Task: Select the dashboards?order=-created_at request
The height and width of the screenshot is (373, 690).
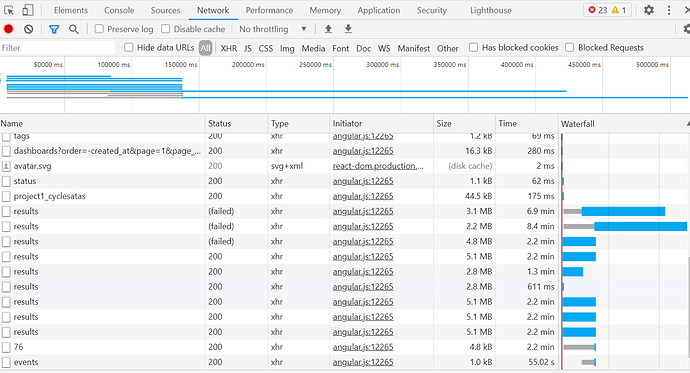Action: (x=345, y=151)
